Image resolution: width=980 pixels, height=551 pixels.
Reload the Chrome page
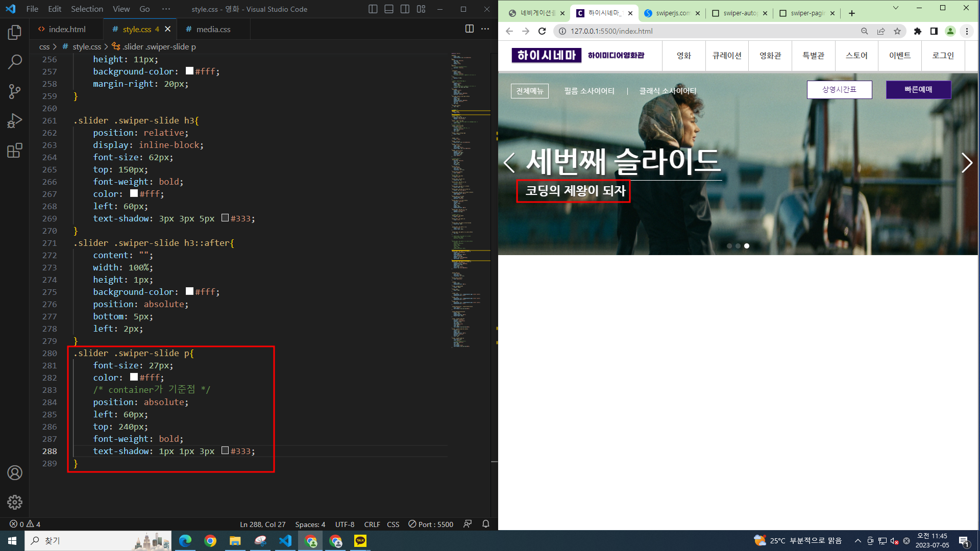pyautogui.click(x=542, y=31)
